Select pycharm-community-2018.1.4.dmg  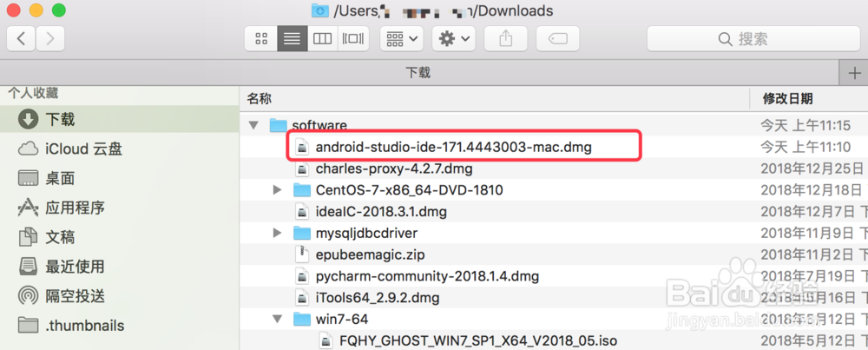[x=427, y=276]
